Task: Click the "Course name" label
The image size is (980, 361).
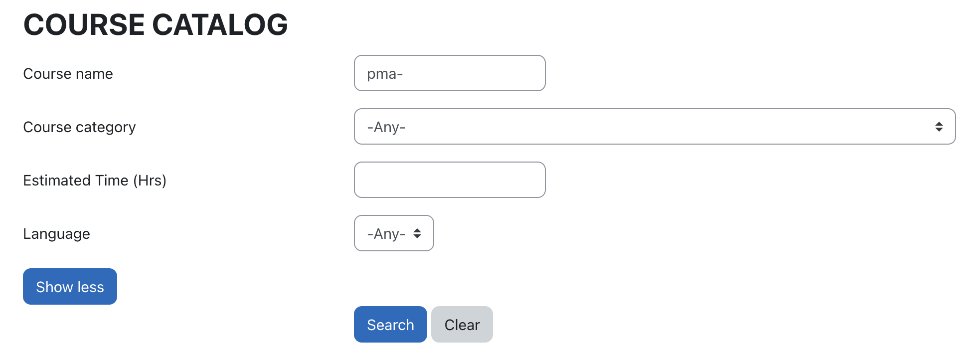Action: click(68, 74)
